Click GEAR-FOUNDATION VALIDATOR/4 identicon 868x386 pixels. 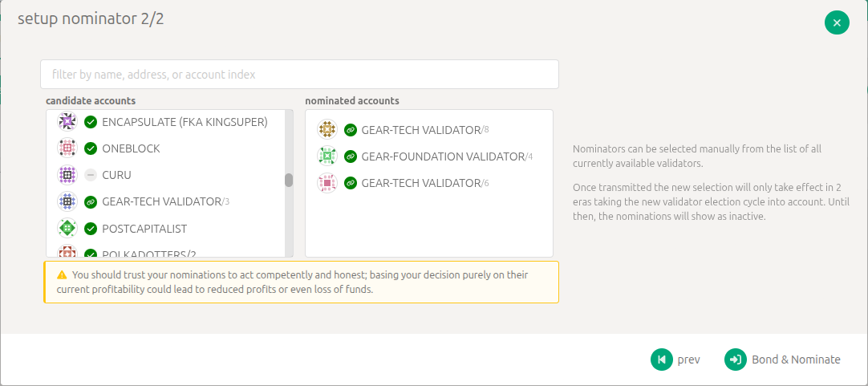327,156
